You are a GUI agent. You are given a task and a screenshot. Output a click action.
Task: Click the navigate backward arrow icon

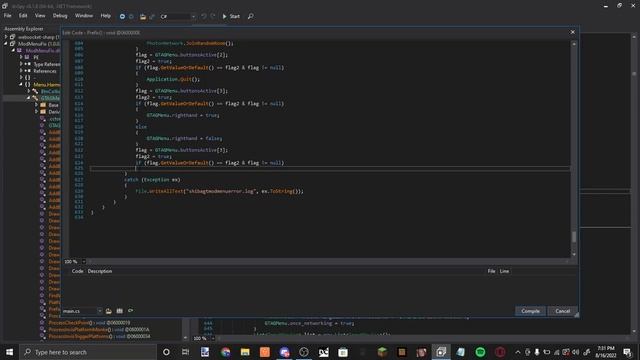122,16
